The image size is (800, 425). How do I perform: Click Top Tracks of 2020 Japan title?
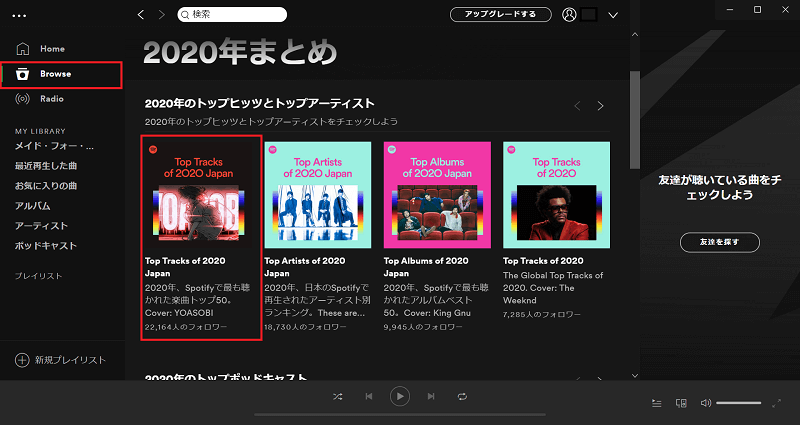pyautogui.click(x=185, y=267)
